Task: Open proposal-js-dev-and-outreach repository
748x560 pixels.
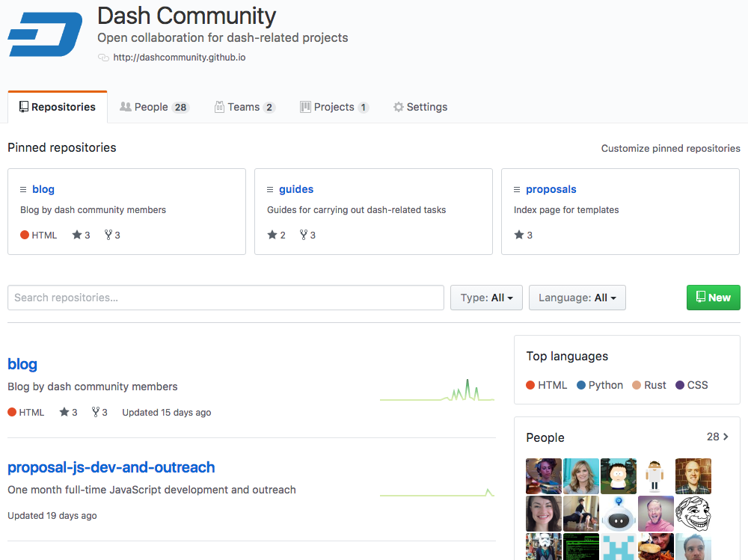Action: (111, 467)
